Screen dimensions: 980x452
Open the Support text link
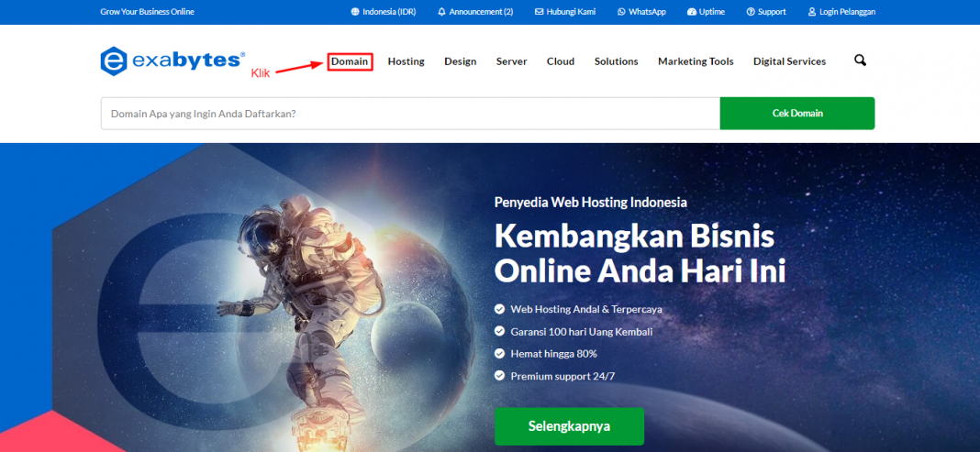(773, 12)
